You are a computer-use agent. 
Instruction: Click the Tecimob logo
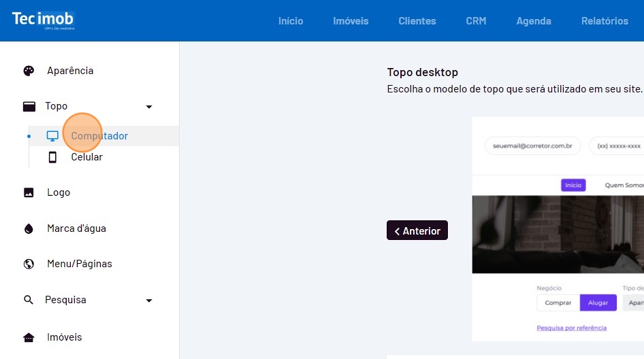pyautogui.click(x=43, y=20)
